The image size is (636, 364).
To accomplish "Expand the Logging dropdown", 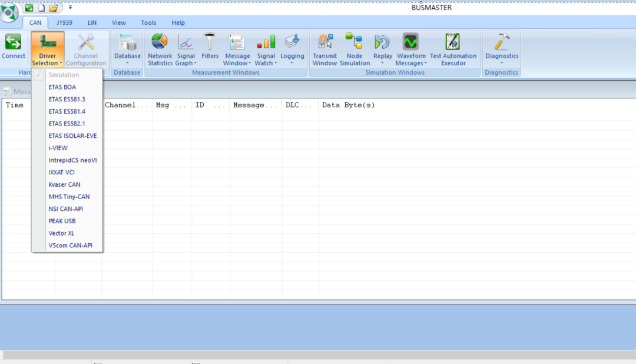I will point(292,63).
